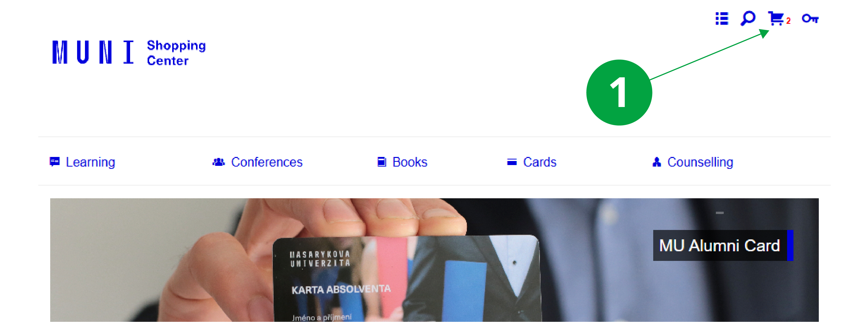Click the Conferences people icon
The image size is (868, 322).
click(218, 162)
